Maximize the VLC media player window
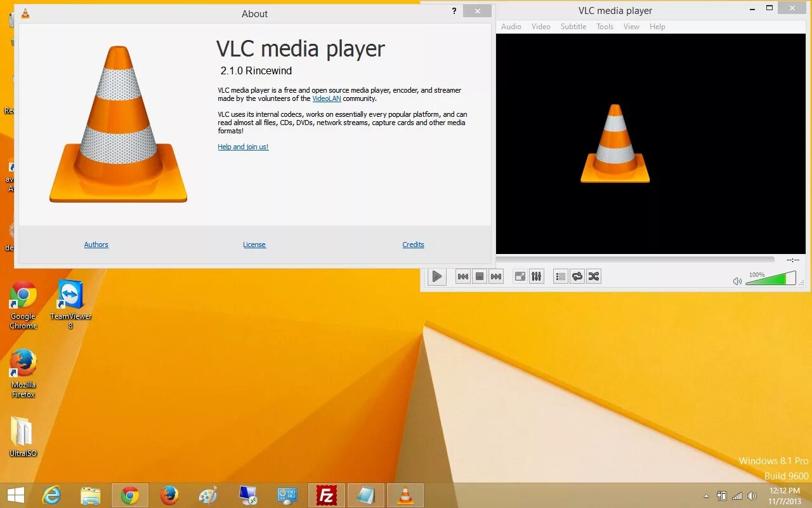 coord(769,8)
